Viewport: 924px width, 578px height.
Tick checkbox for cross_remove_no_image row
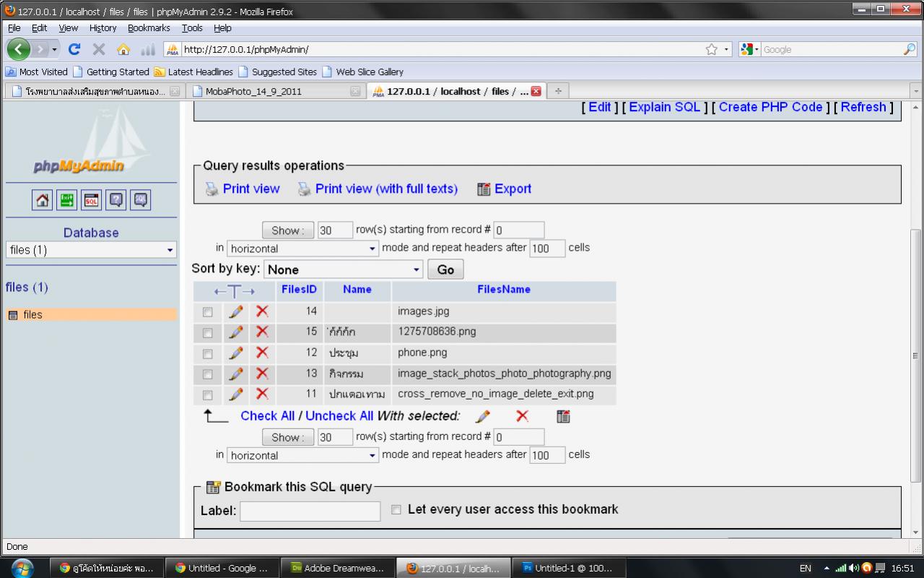(208, 395)
